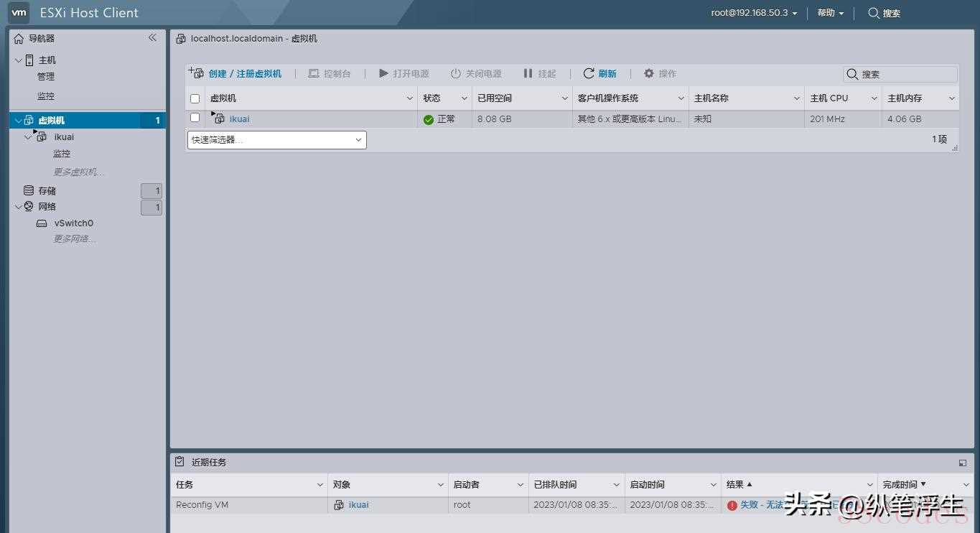Open the root@192.168.50.3 user dropdown
The image size is (980, 533).
tap(754, 13)
